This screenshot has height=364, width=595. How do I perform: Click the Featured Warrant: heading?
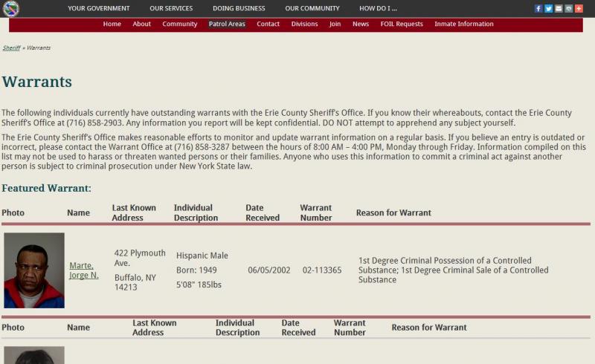pyautogui.click(x=46, y=188)
